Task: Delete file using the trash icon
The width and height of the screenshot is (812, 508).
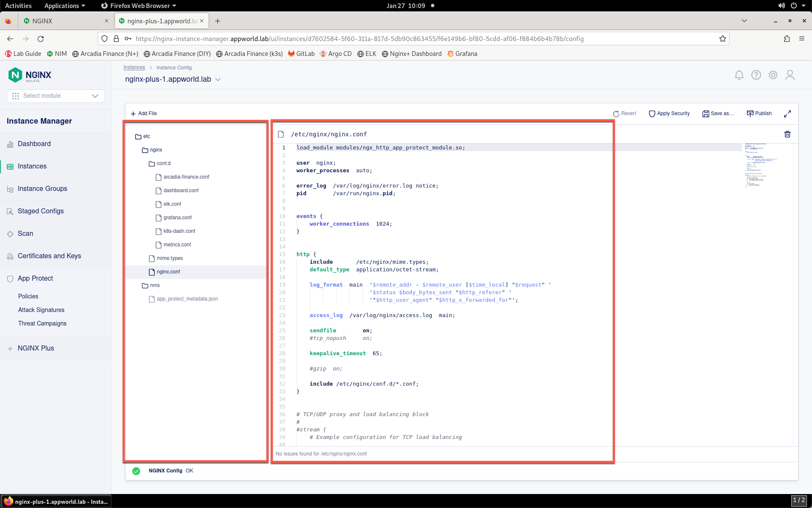Action: pyautogui.click(x=787, y=134)
